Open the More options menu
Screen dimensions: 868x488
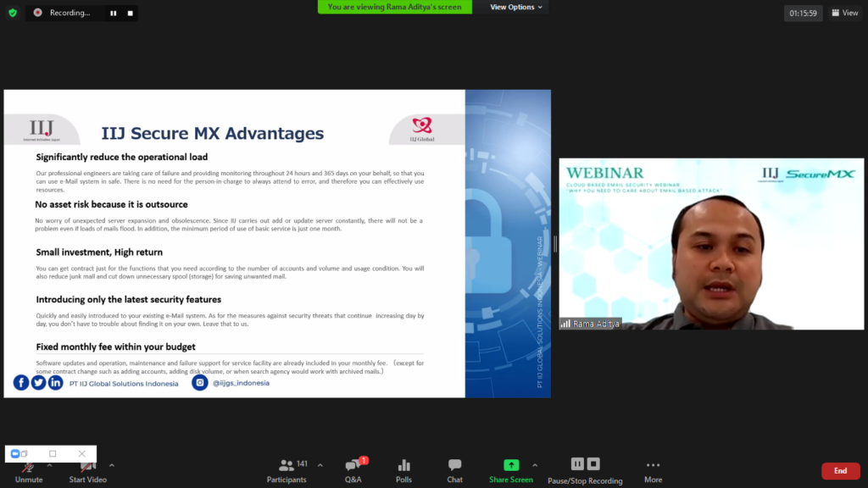(653, 470)
